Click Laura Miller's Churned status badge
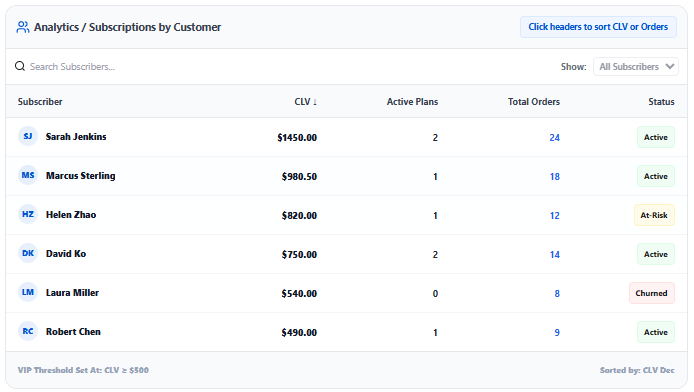Image resolution: width=694 pixels, height=392 pixels. pos(652,293)
